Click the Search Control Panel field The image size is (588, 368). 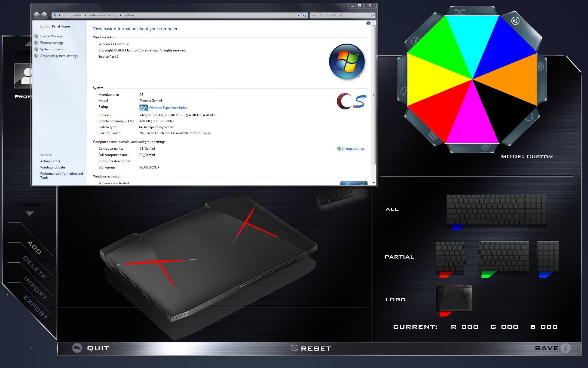340,15
